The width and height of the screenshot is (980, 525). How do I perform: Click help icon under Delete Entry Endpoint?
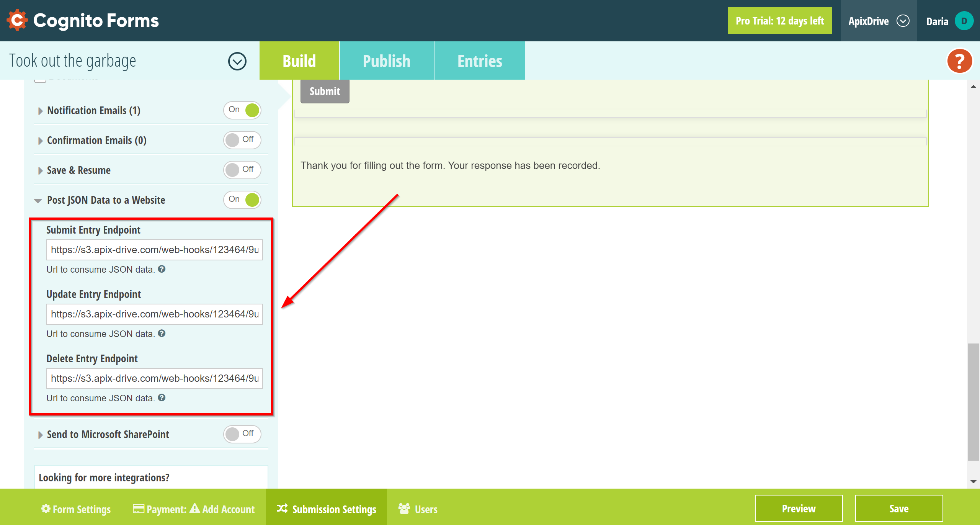[x=162, y=398]
